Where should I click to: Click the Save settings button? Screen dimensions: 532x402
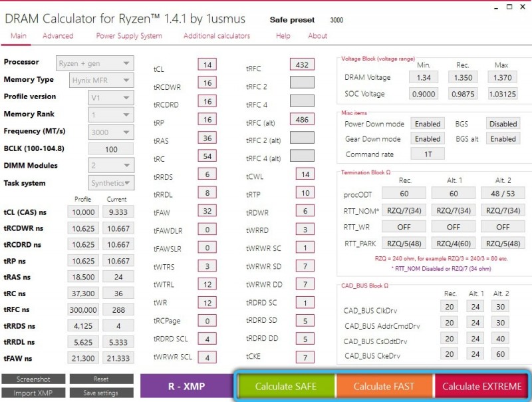click(102, 393)
